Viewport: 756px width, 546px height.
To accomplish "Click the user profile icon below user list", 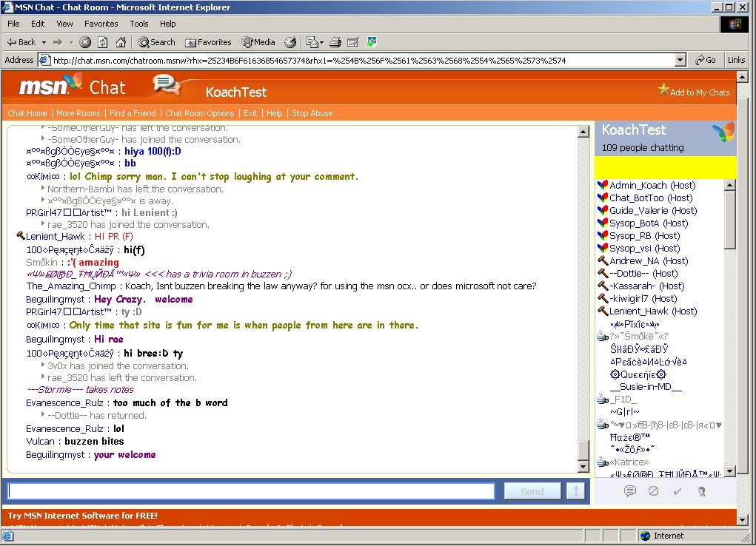I will 700,491.
